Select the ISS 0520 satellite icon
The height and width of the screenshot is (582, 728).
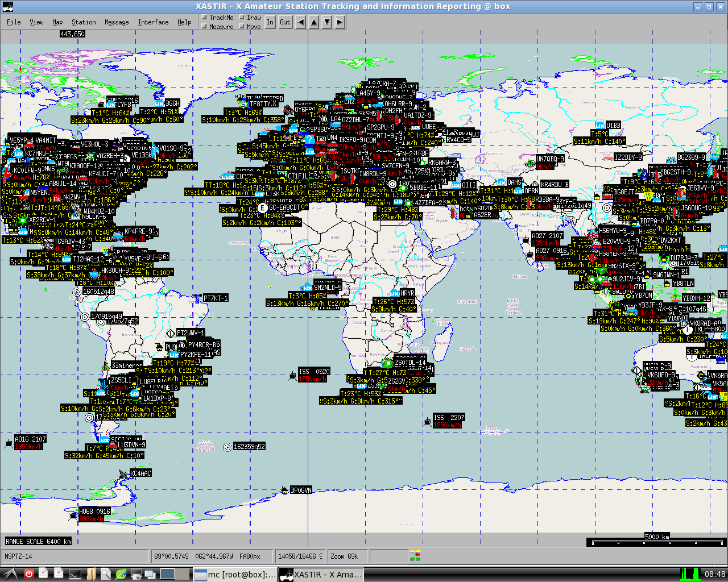[x=292, y=375]
